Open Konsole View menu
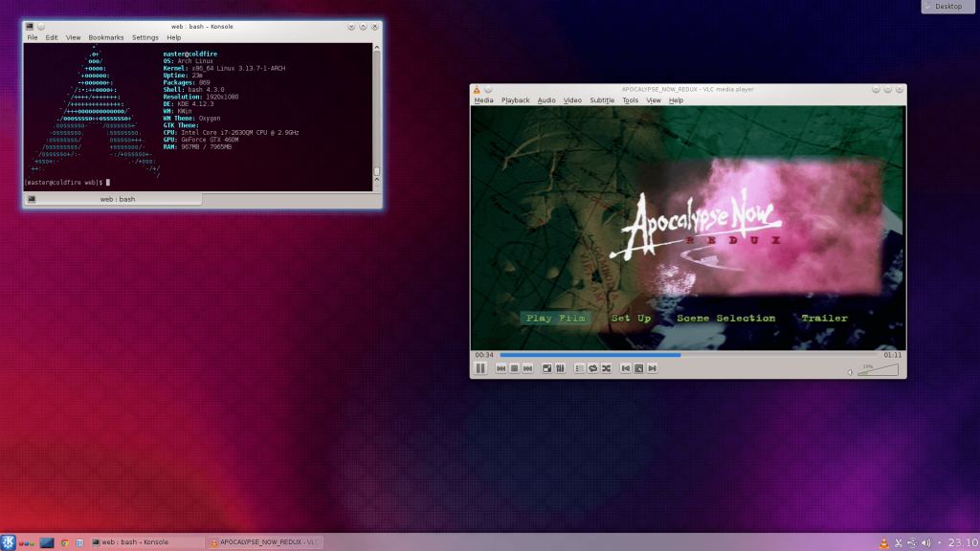980x551 pixels. [x=73, y=37]
